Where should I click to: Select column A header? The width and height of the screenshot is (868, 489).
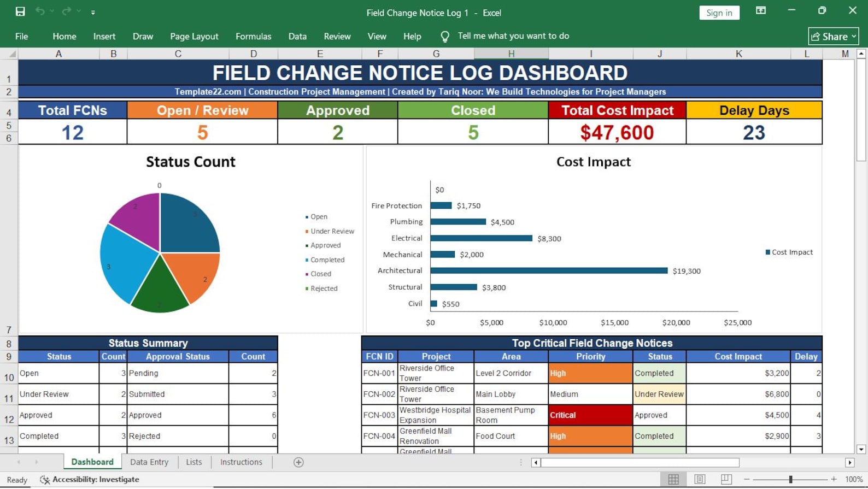point(58,54)
